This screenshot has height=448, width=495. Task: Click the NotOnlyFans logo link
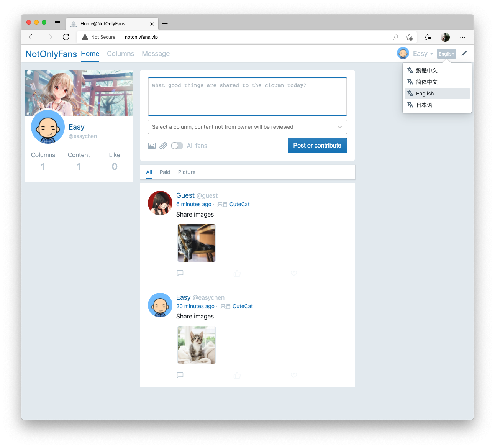51,54
